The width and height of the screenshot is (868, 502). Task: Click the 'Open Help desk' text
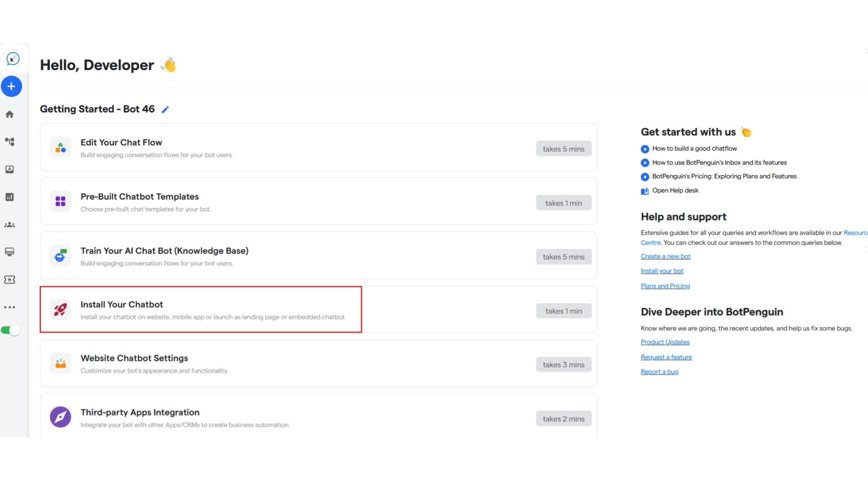(x=675, y=191)
